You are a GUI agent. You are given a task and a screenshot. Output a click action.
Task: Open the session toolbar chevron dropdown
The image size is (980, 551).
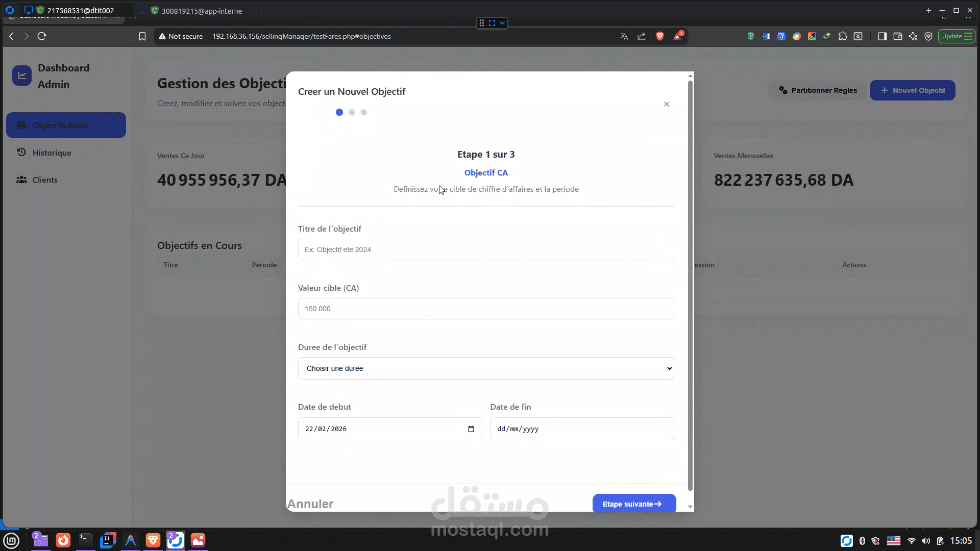pyautogui.click(x=502, y=23)
